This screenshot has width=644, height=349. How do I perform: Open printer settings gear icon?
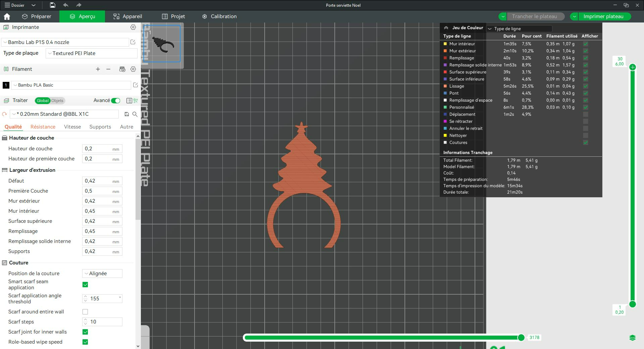pos(133,27)
